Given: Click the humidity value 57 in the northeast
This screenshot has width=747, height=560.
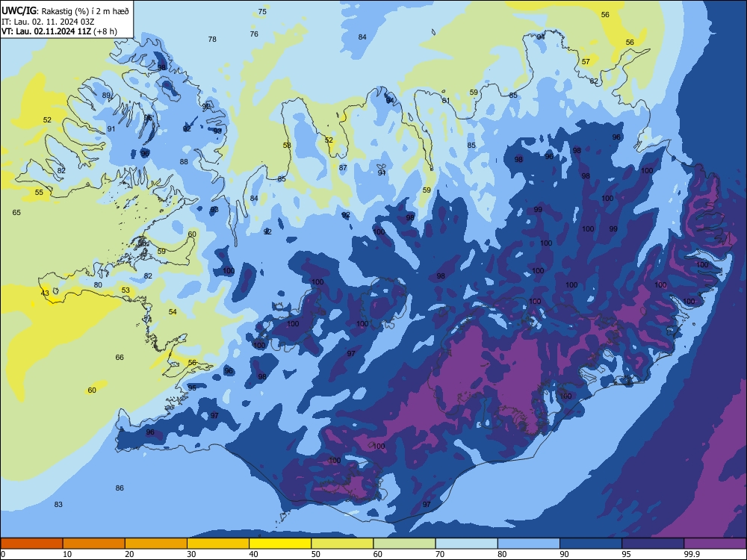Looking at the screenshot, I should coord(586,61).
